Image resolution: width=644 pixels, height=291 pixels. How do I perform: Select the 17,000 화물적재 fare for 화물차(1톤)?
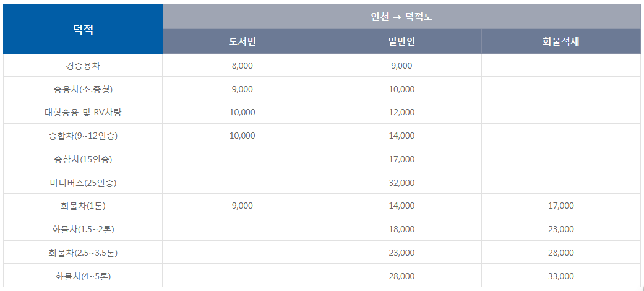point(560,206)
